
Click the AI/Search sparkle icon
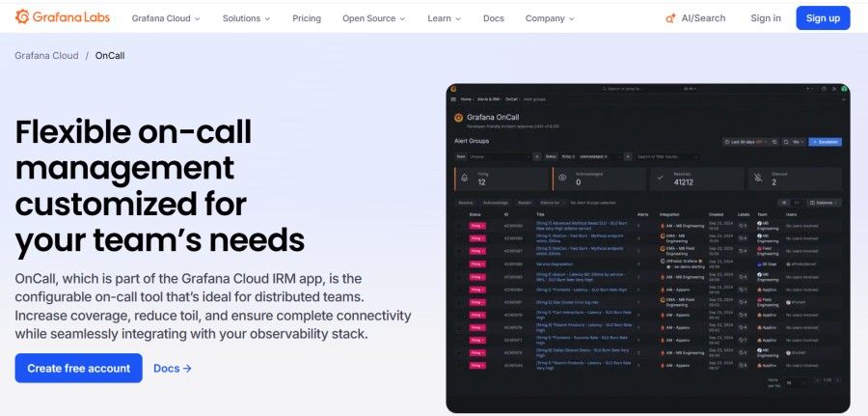coord(670,18)
